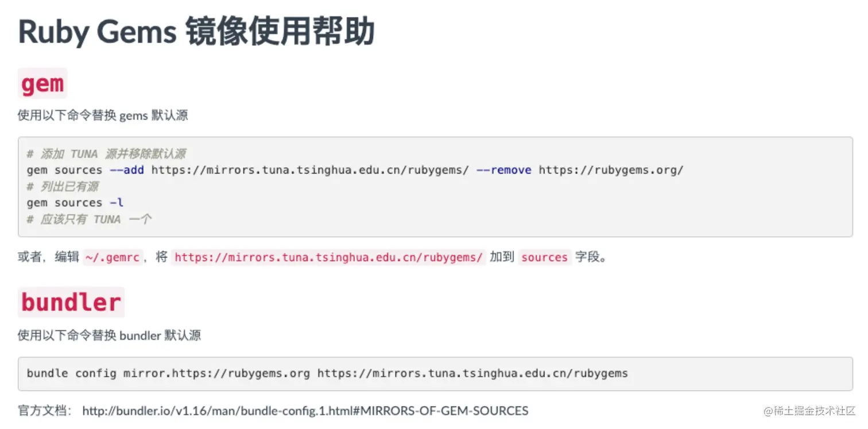Screen dimensions: 868x429
Task: Click the red inline mirror URL ending rubygems/
Action: [x=329, y=257]
